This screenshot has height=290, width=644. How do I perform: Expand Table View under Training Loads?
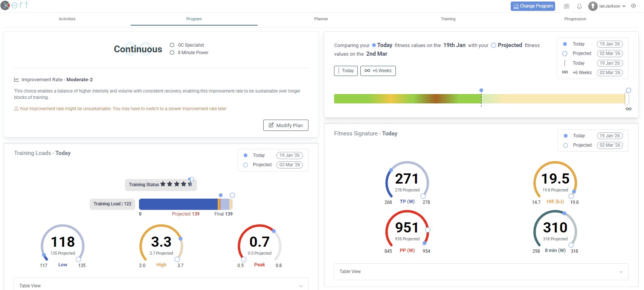(x=301, y=286)
